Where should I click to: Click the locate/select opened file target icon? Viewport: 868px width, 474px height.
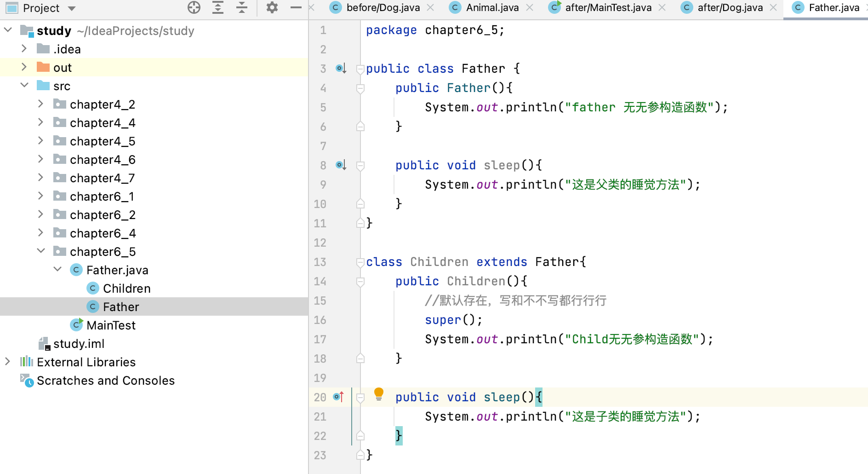[194, 8]
